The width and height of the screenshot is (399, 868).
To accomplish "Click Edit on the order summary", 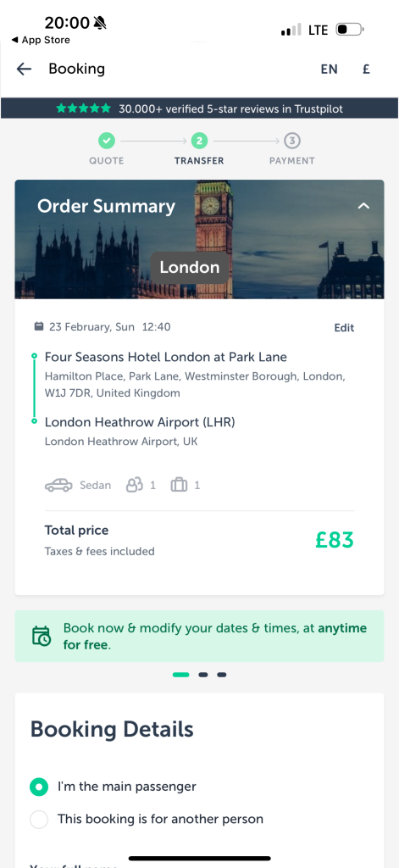I will click(x=344, y=328).
